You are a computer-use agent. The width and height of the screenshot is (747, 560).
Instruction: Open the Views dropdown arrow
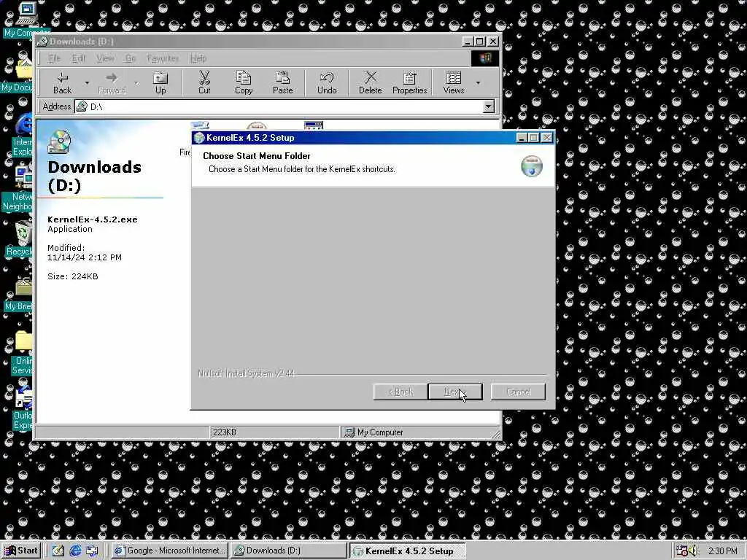click(478, 83)
